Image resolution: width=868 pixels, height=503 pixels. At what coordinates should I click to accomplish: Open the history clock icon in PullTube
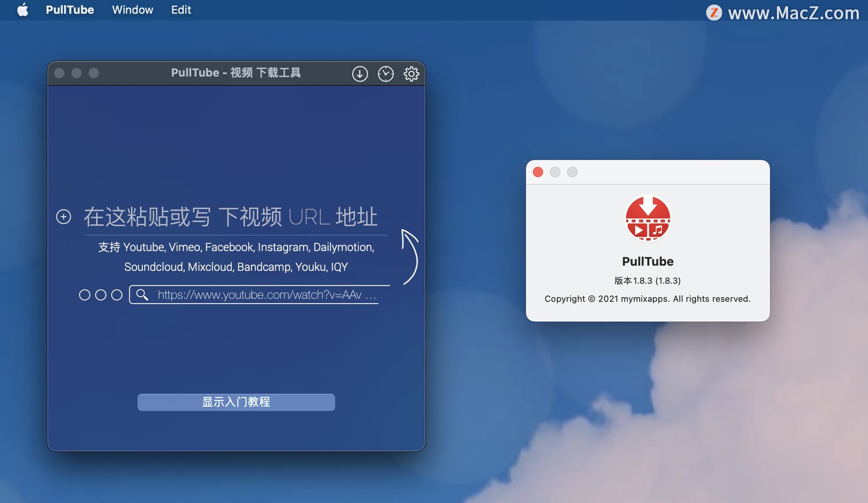click(386, 73)
